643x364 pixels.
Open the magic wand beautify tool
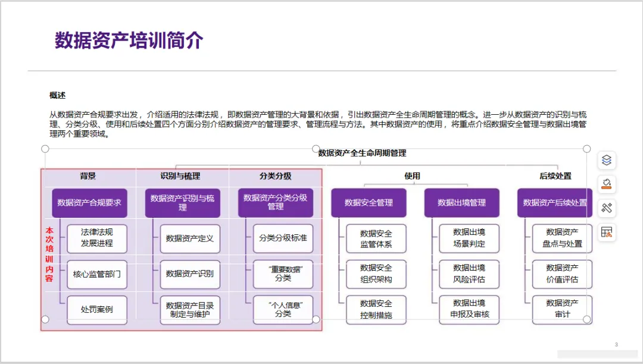click(607, 208)
